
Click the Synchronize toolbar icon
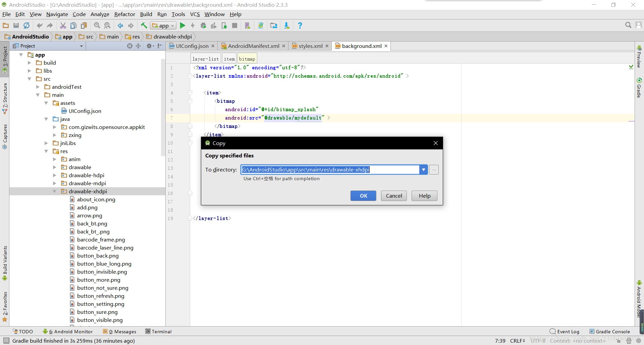pos(26,25)
